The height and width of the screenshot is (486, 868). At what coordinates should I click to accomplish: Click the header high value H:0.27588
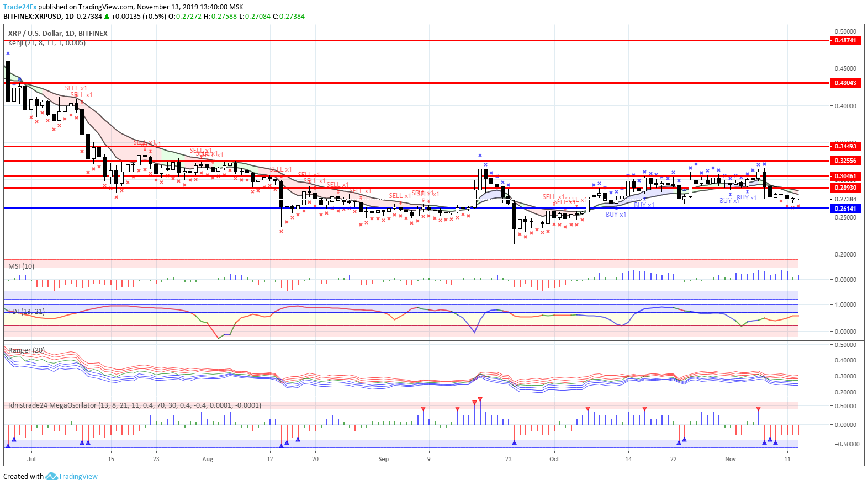[220, 17]
